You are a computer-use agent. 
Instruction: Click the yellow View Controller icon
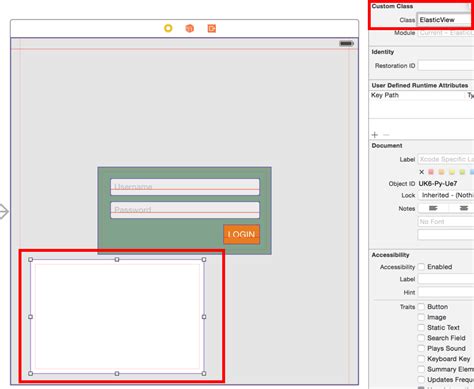(168, 28)
